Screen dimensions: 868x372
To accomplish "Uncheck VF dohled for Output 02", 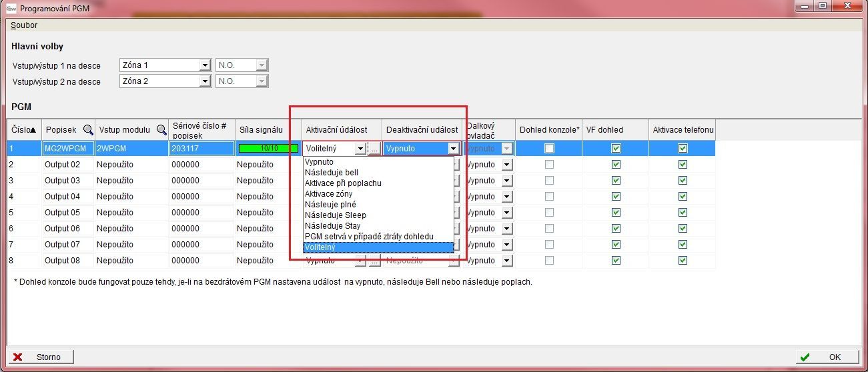I will pos(616,164).
